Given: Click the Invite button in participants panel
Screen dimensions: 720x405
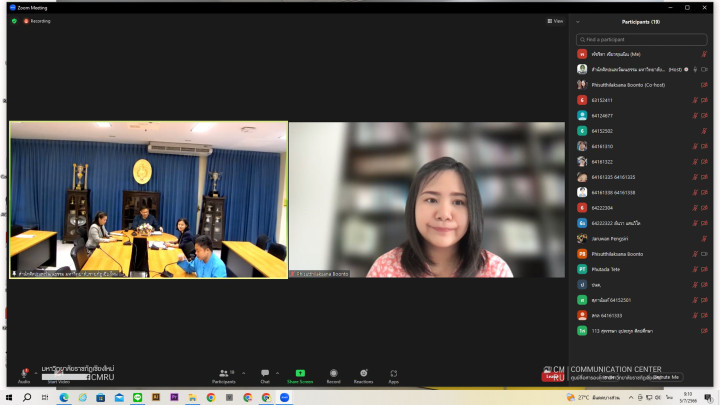Looking at the screenshot, I should point(609,377).
